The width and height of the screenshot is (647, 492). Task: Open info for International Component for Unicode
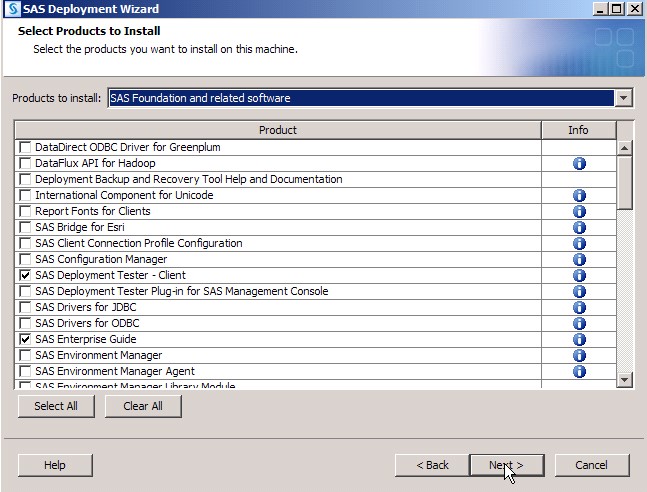pyautogui.click(x=579, y=196)
